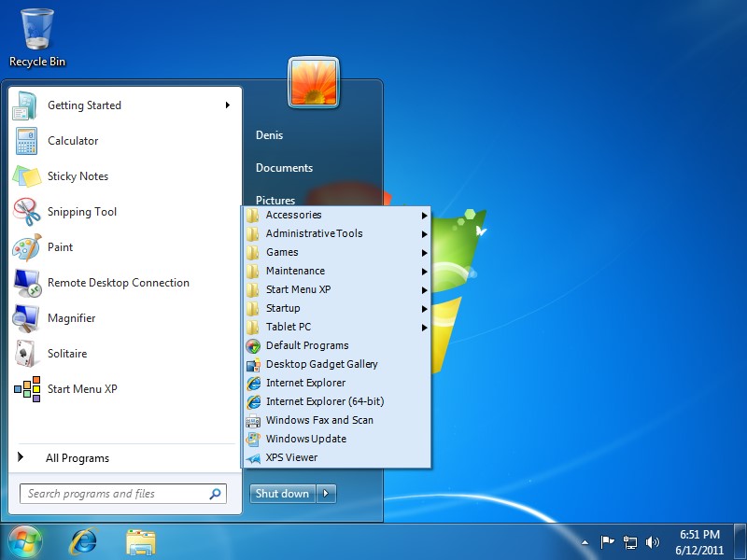Viewport: 747px width, 560px height.
Task: Launch Calculator from its icon
Action: pyautogui.click(x=26, y=141)
